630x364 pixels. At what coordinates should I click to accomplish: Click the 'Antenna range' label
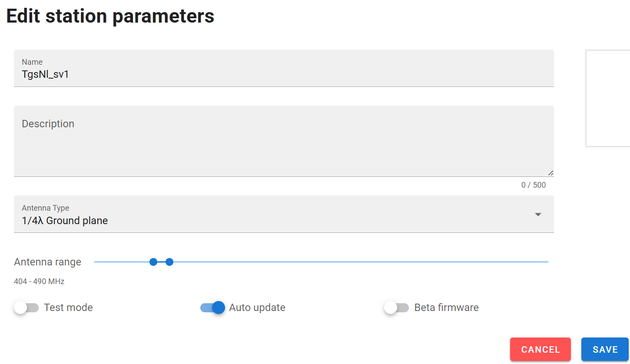point(48,262)
